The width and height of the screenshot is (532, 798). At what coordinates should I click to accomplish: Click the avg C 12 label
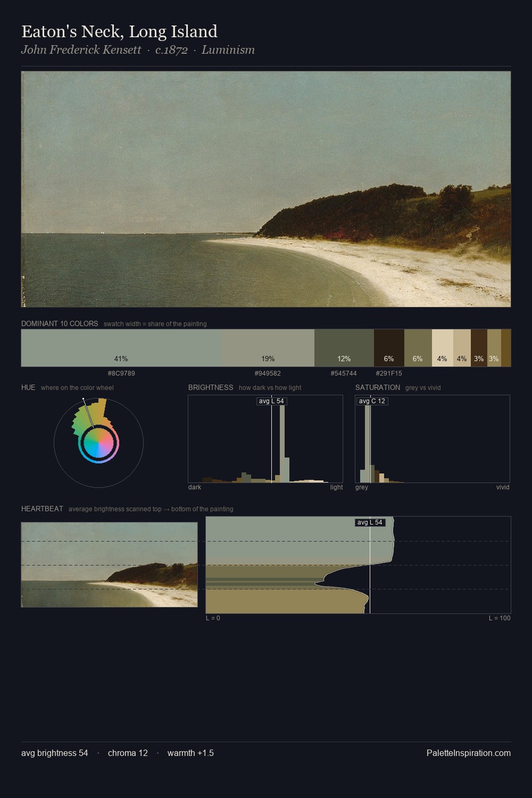point(372,401)
